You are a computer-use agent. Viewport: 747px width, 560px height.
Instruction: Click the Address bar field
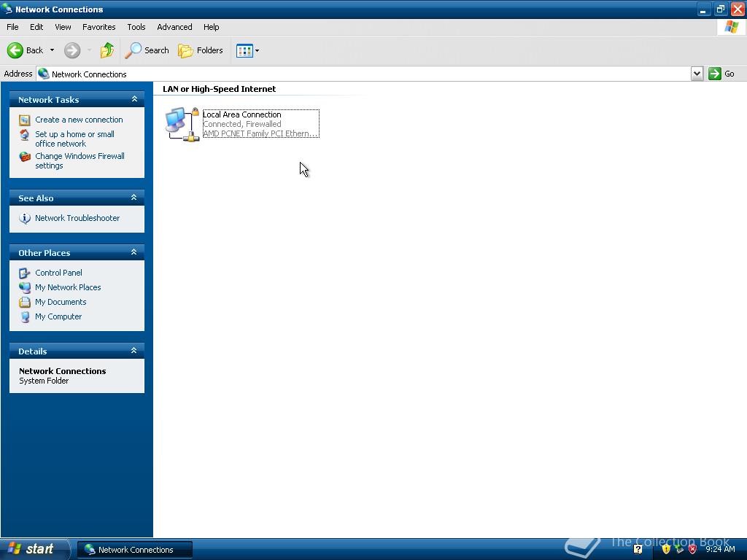point(363,74)
